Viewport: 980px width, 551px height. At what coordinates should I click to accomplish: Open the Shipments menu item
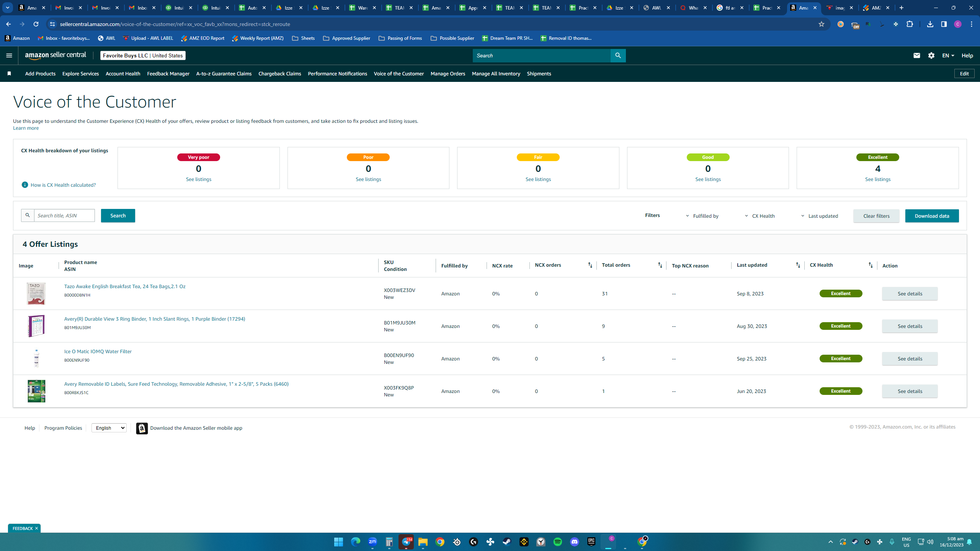click(x=539, y=73)
